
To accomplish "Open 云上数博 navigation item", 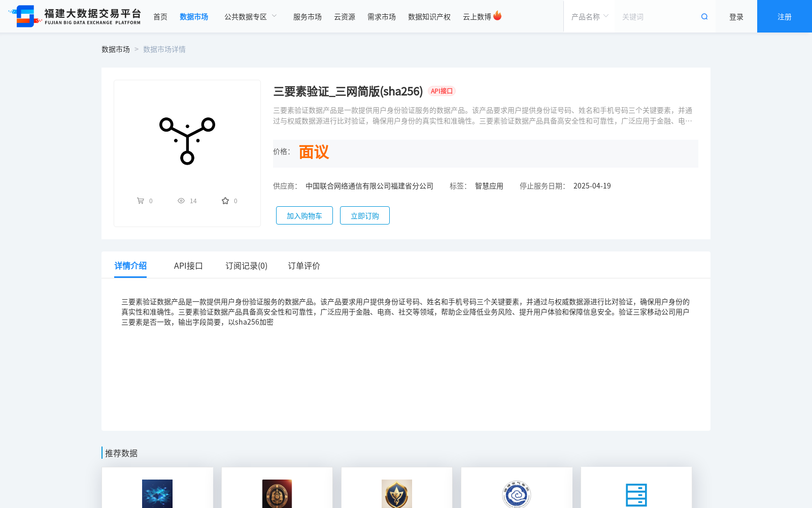I will [477, 17].
